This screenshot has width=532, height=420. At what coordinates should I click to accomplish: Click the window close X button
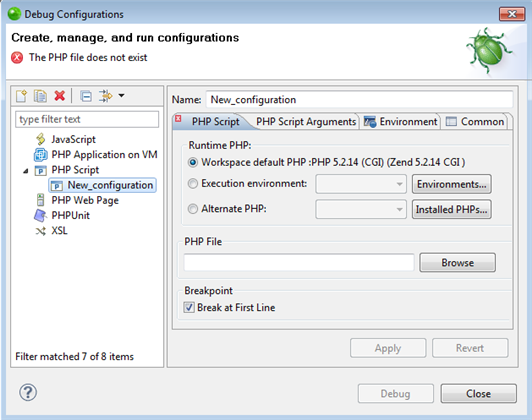(512, 14)
